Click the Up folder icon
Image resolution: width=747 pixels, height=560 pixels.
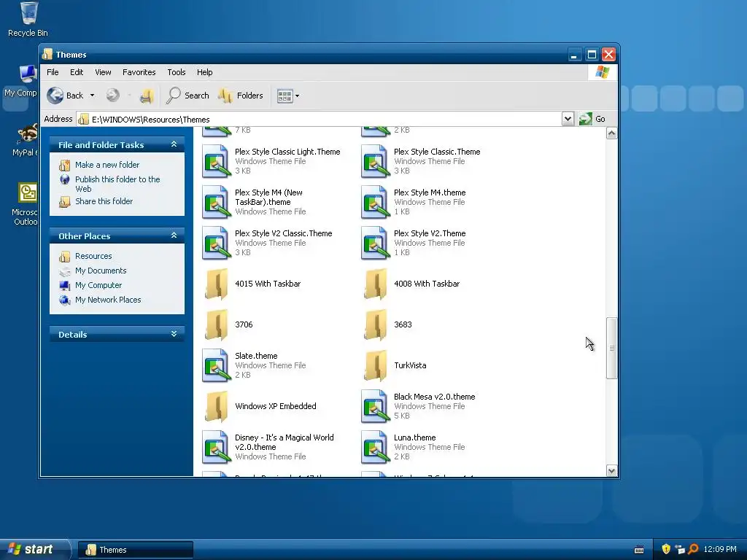(147, 96)
